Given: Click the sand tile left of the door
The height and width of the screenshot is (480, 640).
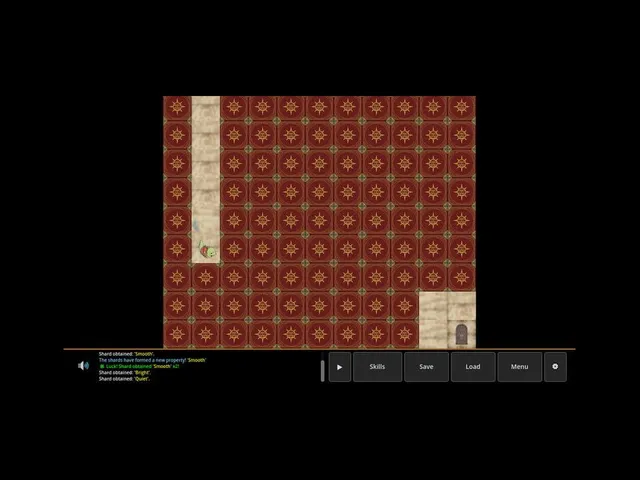Looking at the screenshot, I should (x=433, y=334).
